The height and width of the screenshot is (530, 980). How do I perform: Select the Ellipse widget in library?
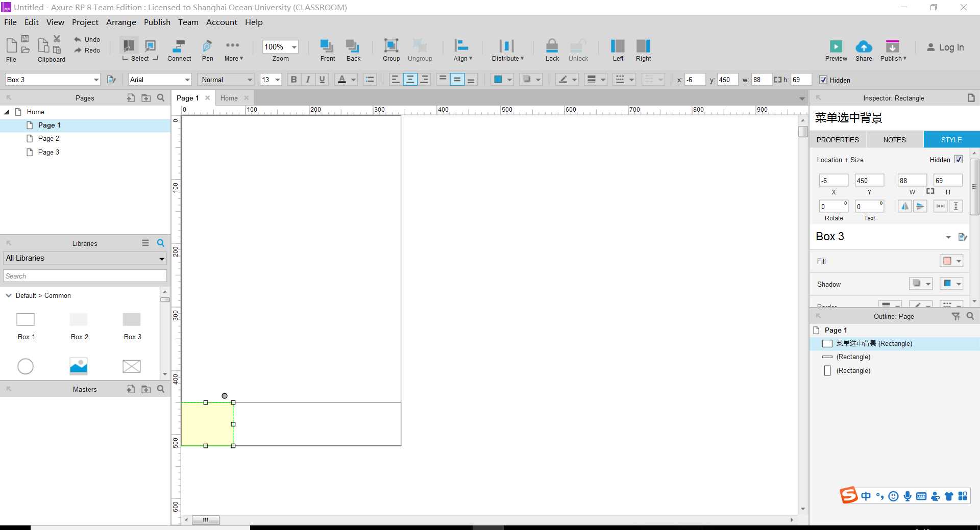pos(26,366)
